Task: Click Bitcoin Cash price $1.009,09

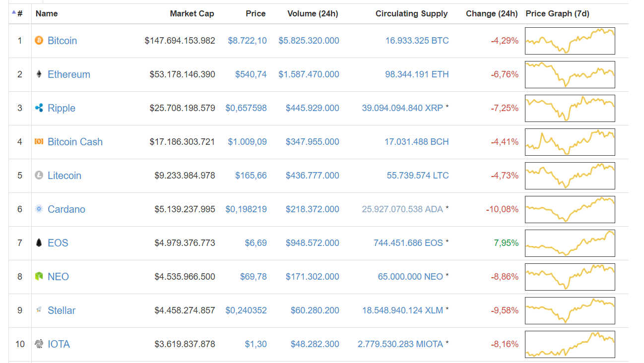Action: tap(247, 142)
